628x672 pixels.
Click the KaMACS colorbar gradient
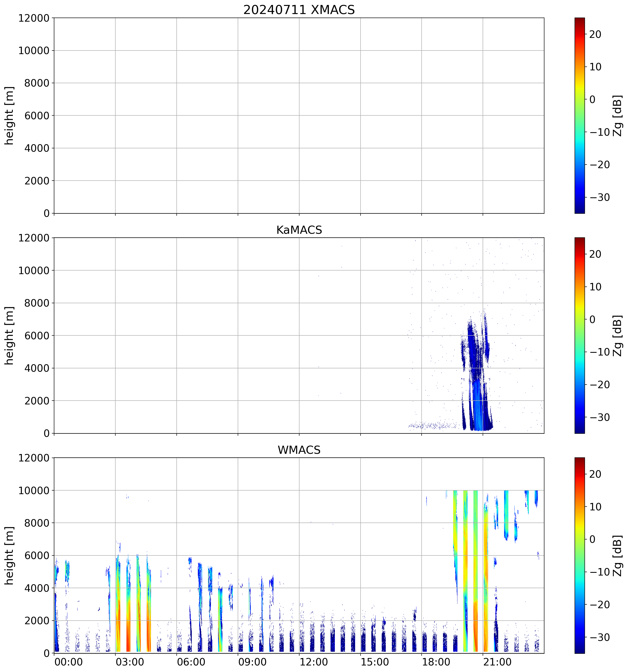point(579,335)
